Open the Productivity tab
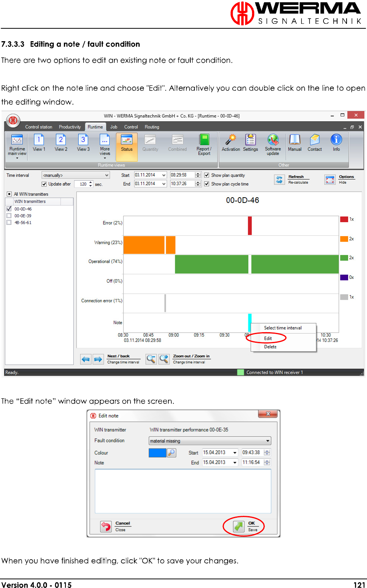367x588 pixels. (x=70, y=127)
